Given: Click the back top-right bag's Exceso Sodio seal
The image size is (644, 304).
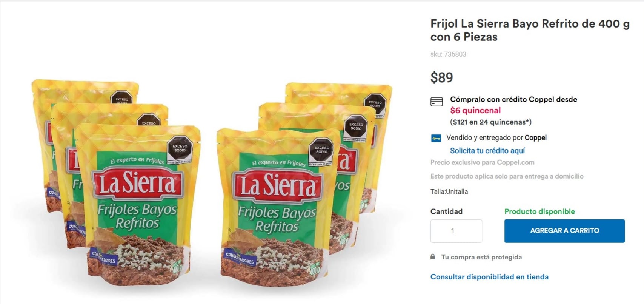Looking at the screenshot, I should point(375,104).
